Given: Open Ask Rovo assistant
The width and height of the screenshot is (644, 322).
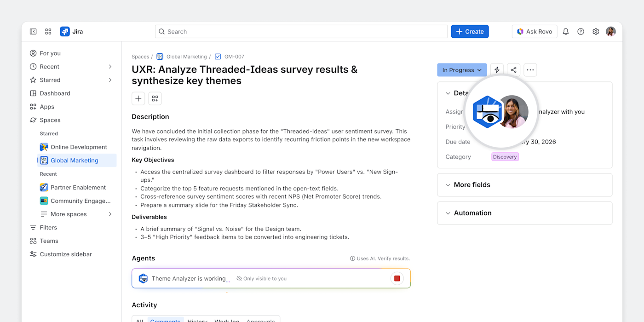Looking at the screenshot, I should coord(535,31).
